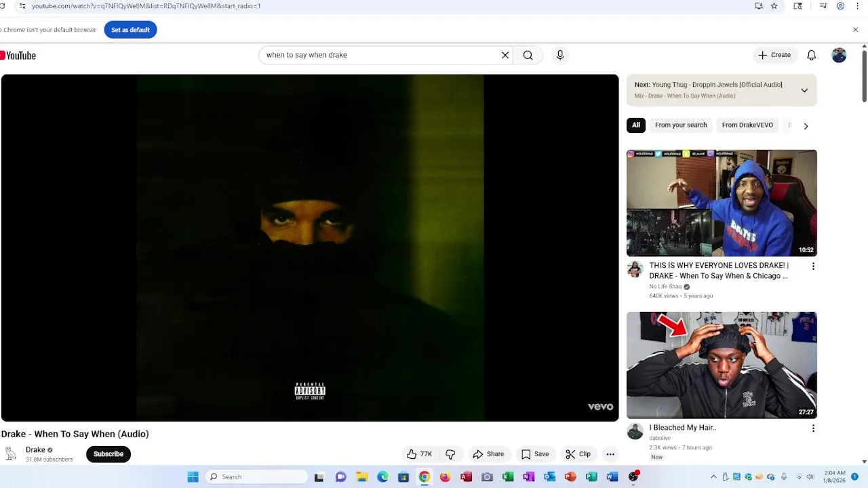
Task: Click the YouTube home logo
Action: tap(18, 56)
